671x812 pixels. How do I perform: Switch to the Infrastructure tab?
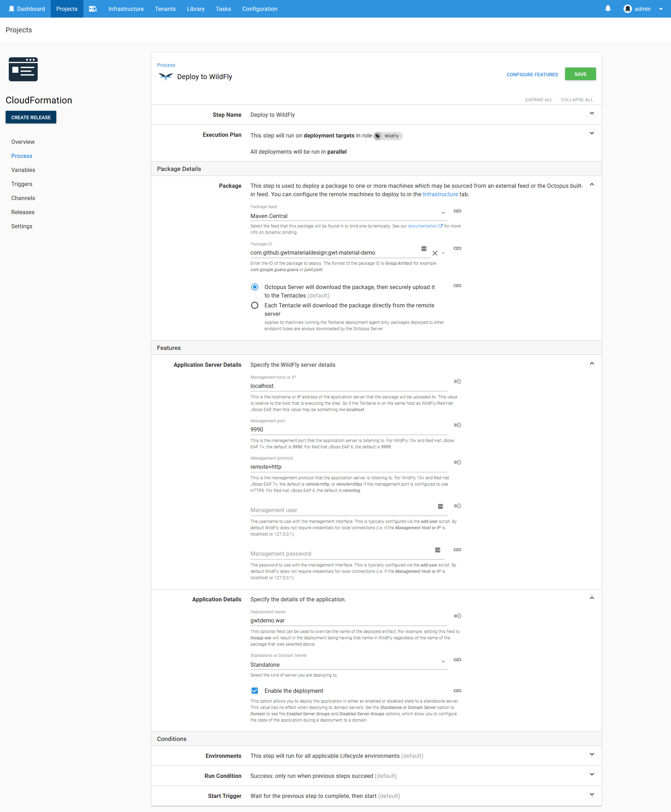(126, 8)
